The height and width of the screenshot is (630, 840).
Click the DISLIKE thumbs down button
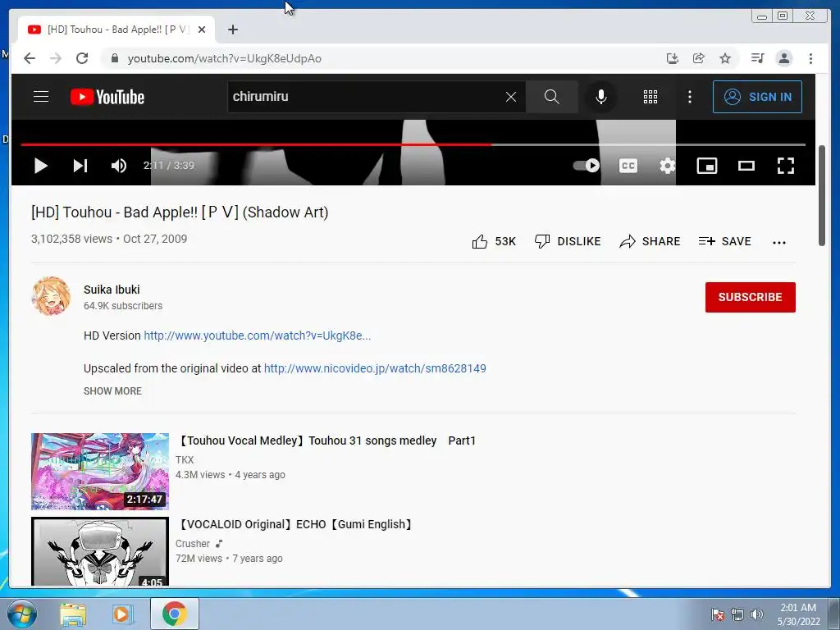pyautogui.click(x=568, y=242)
